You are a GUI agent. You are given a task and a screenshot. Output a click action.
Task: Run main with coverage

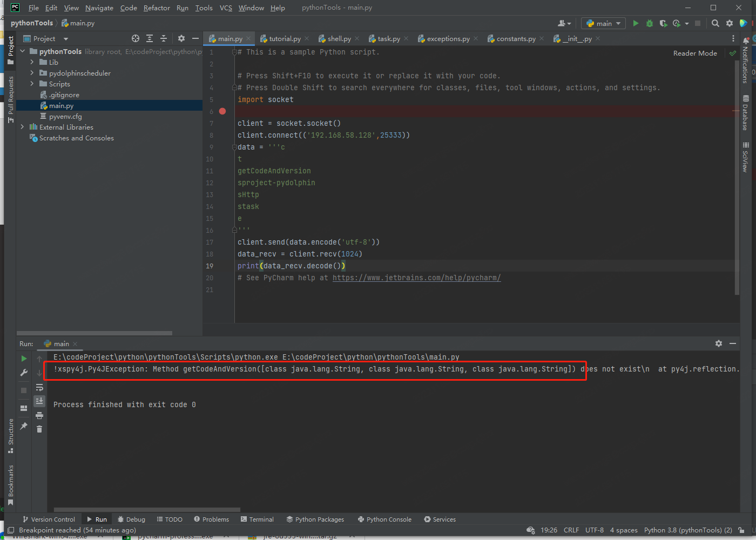663,23
